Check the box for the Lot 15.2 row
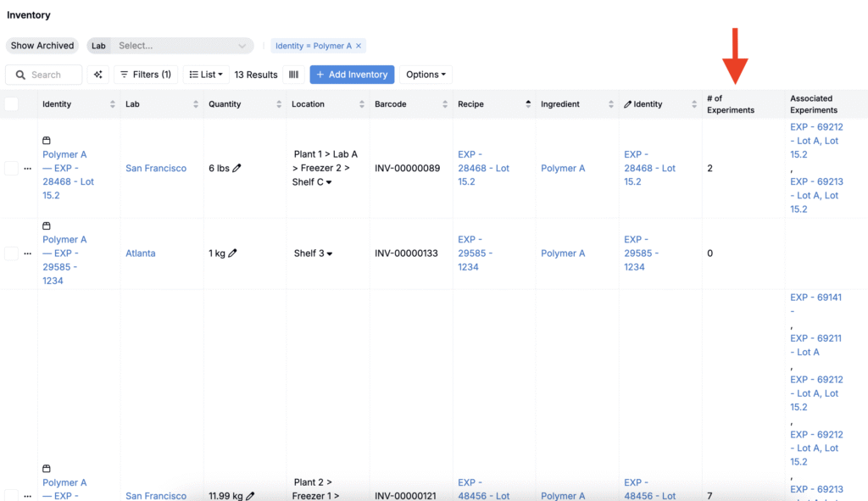868x501 pixels. coord(12,169)
